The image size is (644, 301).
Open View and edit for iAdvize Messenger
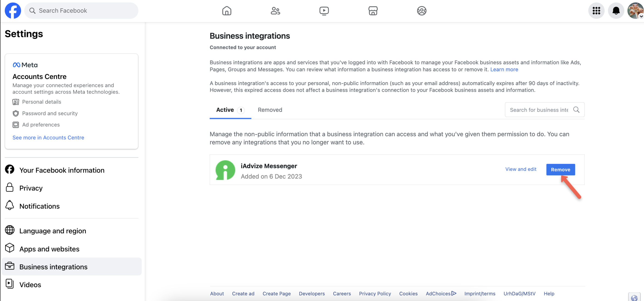(x=521, y=169)
